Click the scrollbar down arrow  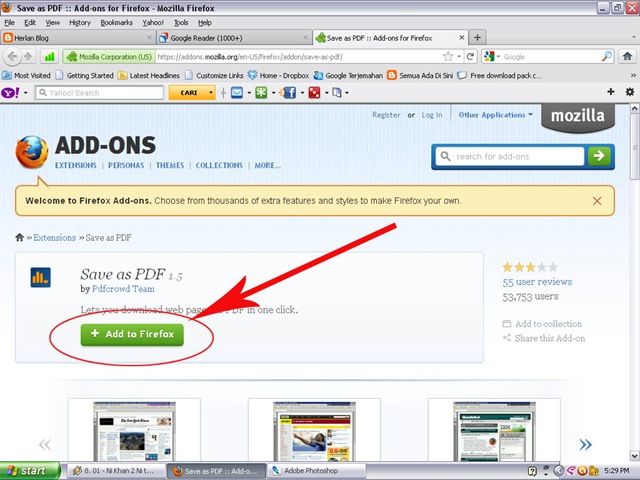tap(634, 455)
